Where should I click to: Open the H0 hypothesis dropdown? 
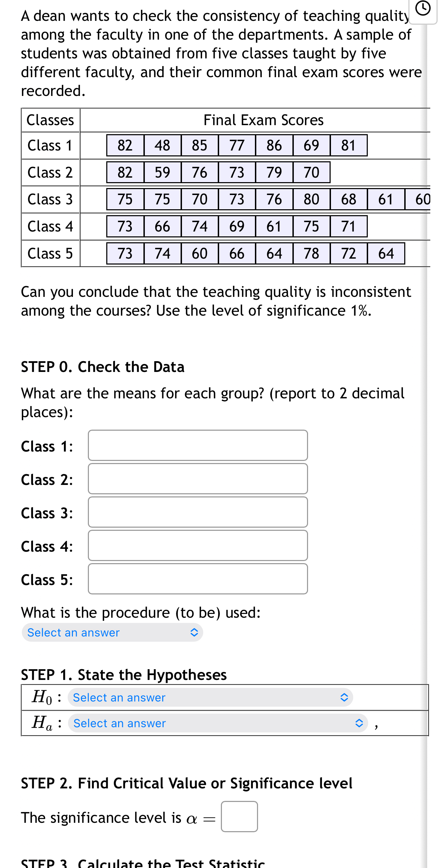[x=210, y=697]
